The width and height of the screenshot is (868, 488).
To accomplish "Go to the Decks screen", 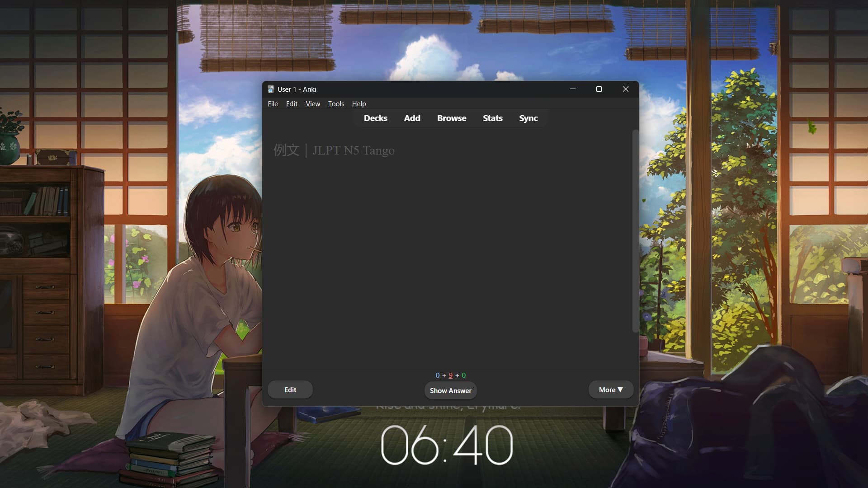I will point(375,118).
